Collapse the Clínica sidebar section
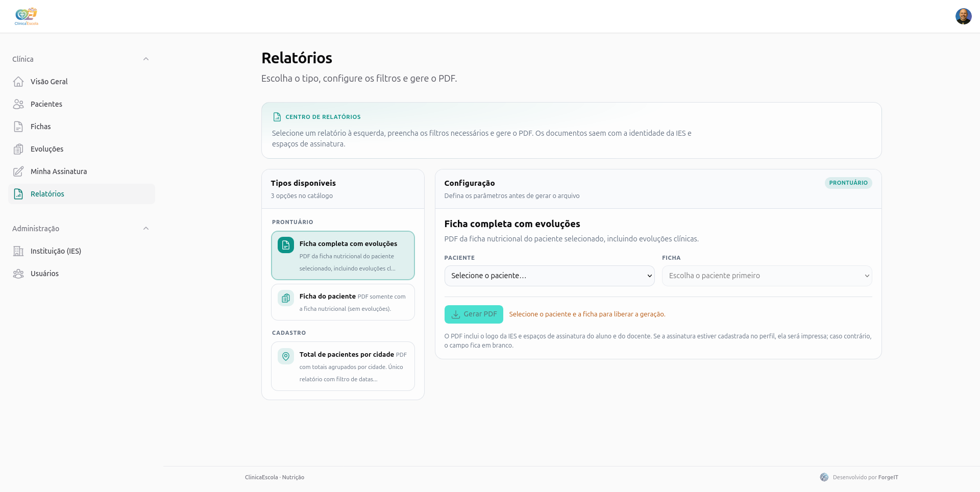Viewport: 980px width, 492px height. (146, 59)
